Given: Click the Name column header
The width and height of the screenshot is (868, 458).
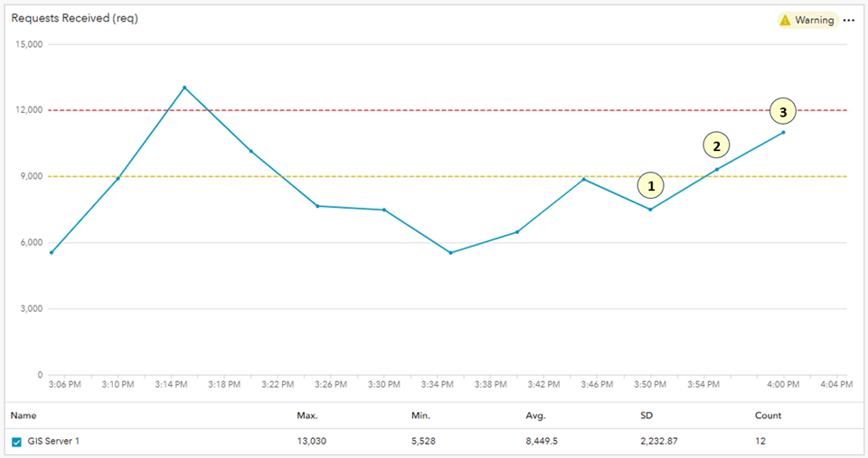Looking at the screenshot, I should (x=24, y=416).
